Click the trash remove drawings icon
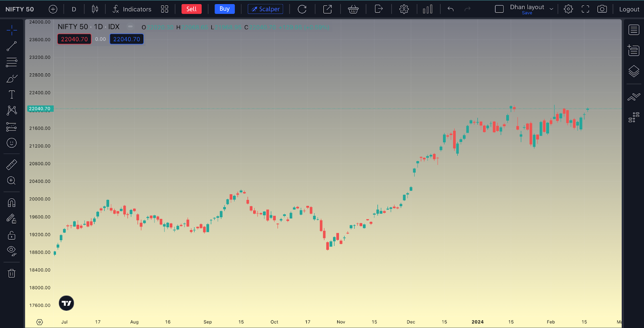The height and width of the screenshot is (328, 644). point(12,273)
